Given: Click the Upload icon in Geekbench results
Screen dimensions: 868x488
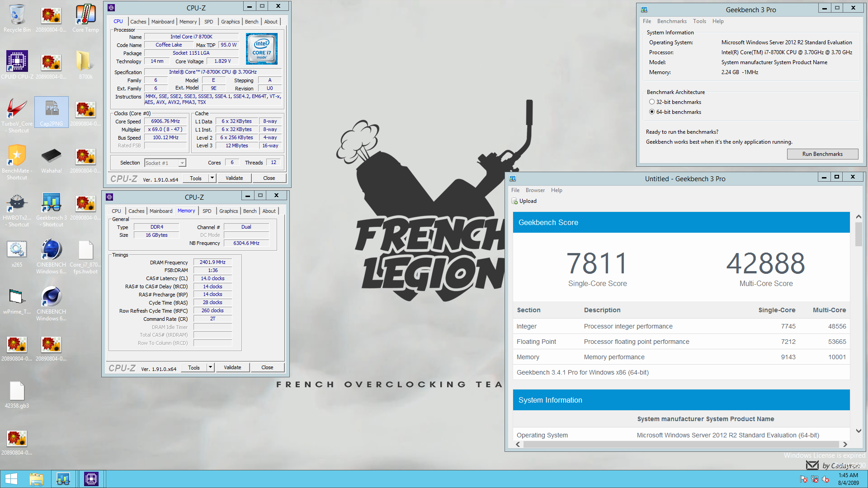Looking at the screenshot, I should click(514, 201).
